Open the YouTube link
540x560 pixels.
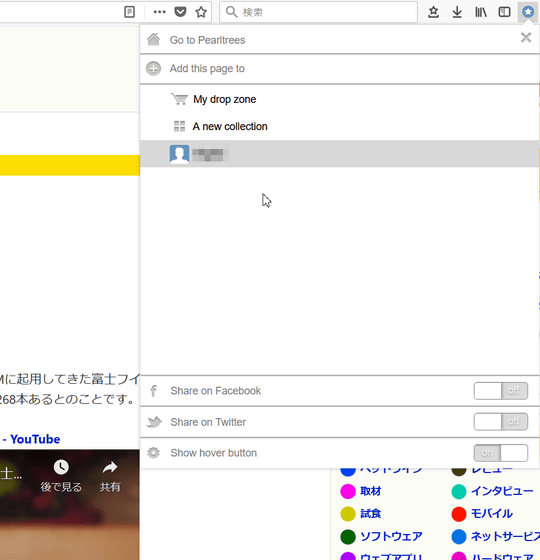click(35, 439)
